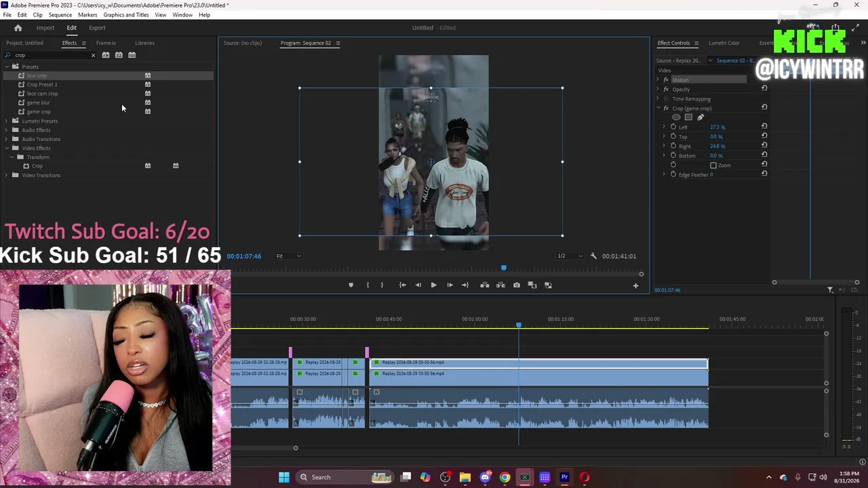The width and height of the screenshot is (868, 488).
Task: Filter by YUV Effects icon
Action: tap(132, 55)
